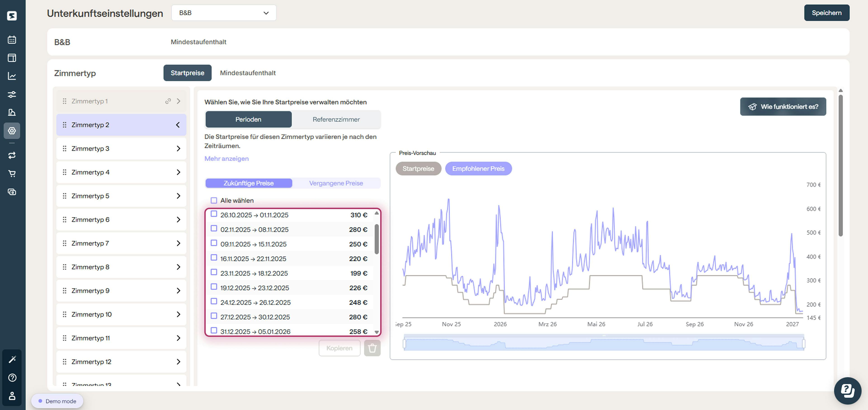Grab the drag handle of Zimmertyp 11
Image resolution: width=868 pixels, height=410 pixels.
[x=64, y=338]
